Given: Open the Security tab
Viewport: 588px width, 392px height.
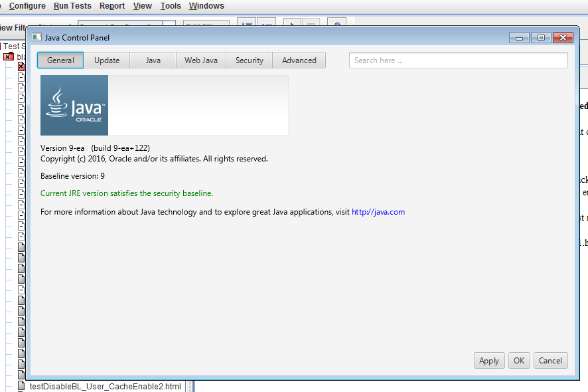Looking at the screenshot, I should click(x=249, y=60).
